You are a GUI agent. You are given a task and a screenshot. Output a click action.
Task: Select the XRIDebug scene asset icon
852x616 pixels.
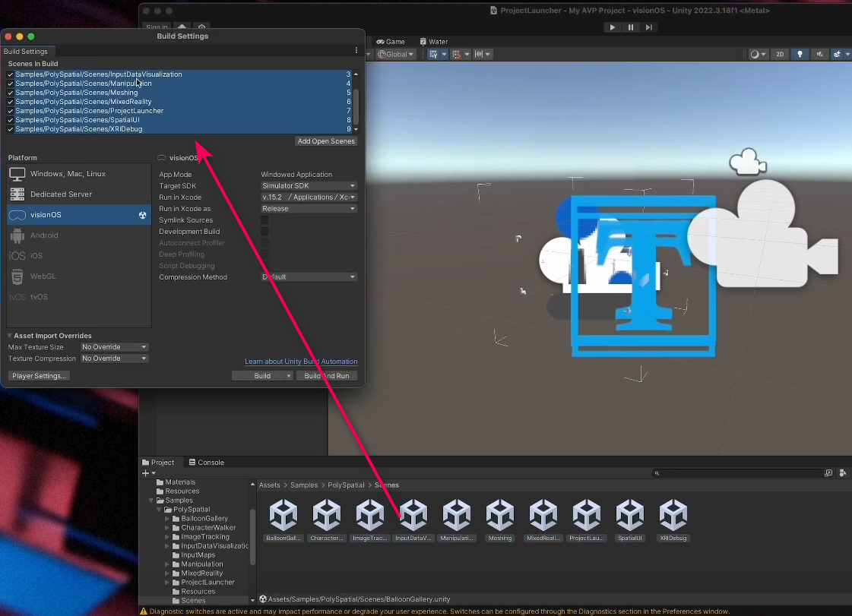(673, 516)
